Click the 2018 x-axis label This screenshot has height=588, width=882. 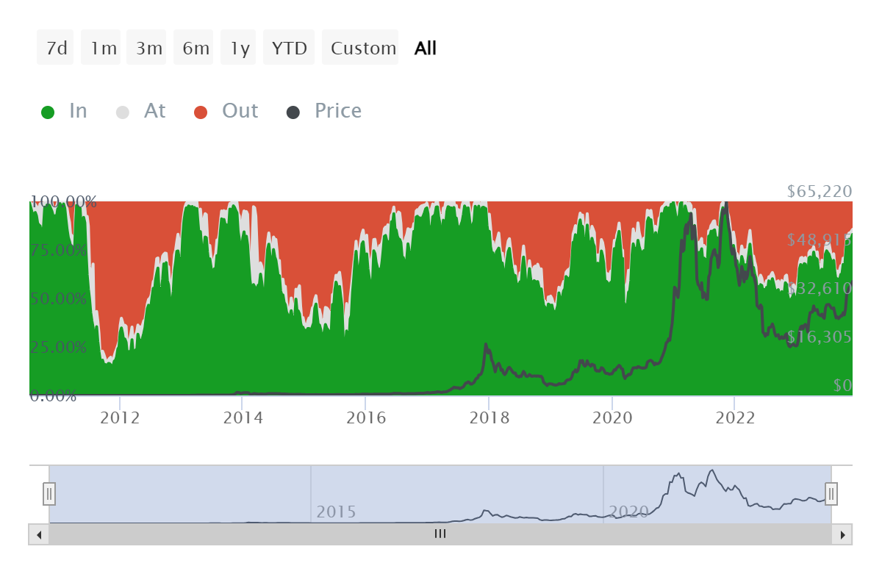(x=489, y=418)
